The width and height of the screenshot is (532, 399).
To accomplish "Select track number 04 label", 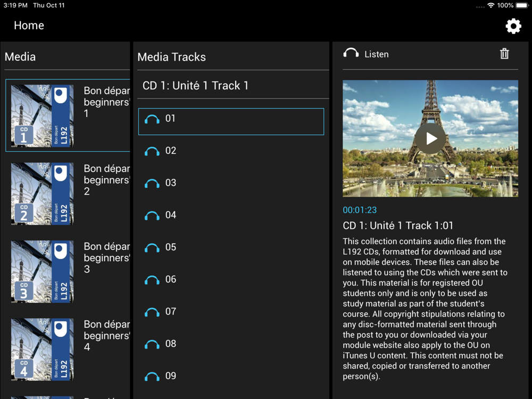I will pos(171,215).
